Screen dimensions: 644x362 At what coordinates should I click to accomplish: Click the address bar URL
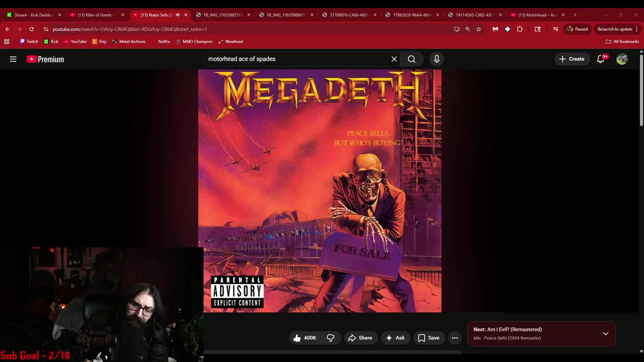[129, 29]
